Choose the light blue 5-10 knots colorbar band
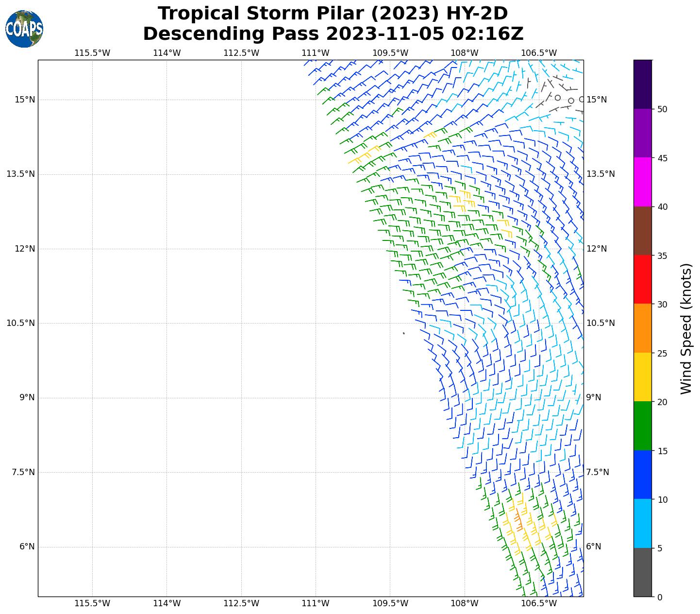This screenshot has width=700, height=614. coord(643,524)
